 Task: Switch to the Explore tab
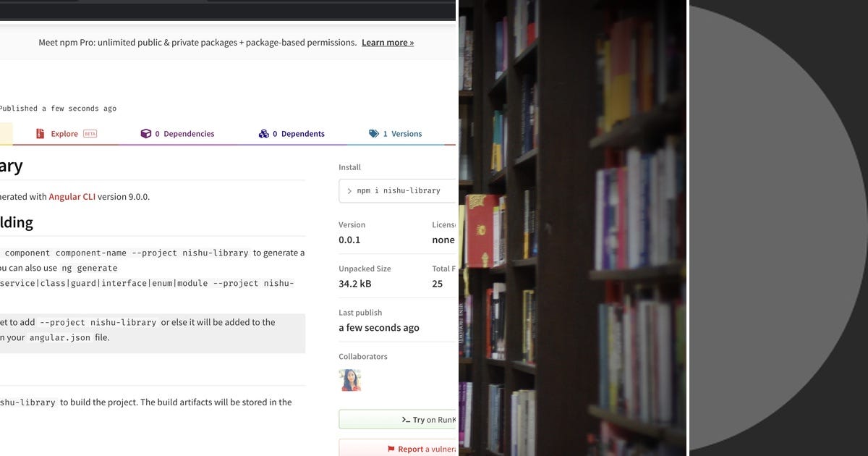pos(65,133)
